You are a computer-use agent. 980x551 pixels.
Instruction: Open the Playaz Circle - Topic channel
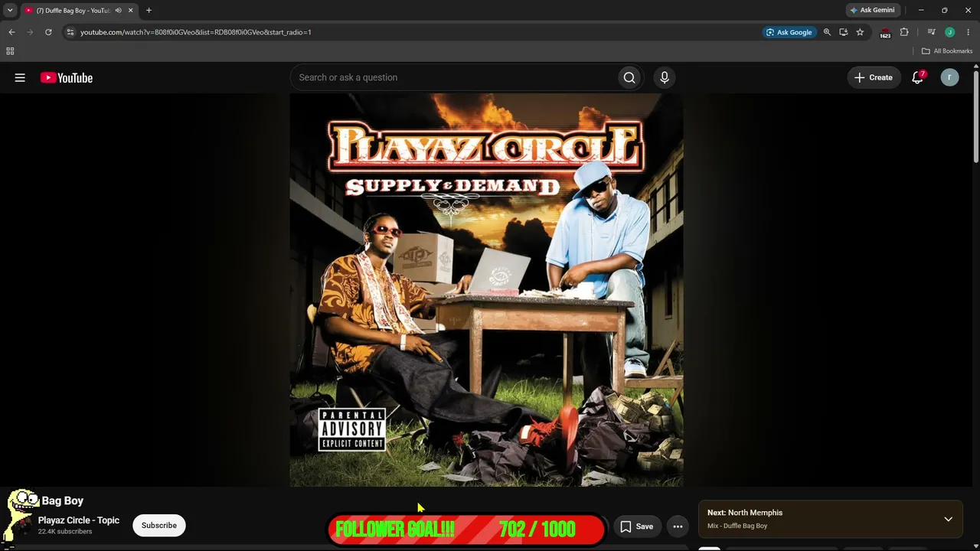(79, 520)
